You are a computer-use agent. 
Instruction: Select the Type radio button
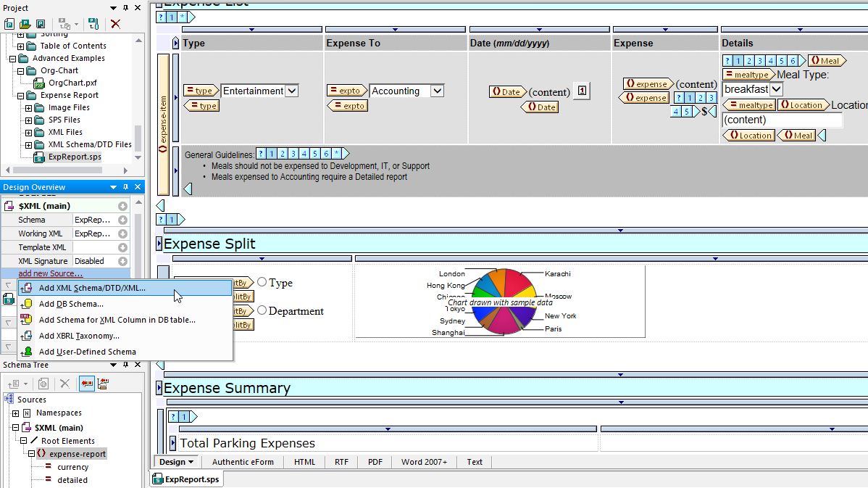tap(262, 283)
